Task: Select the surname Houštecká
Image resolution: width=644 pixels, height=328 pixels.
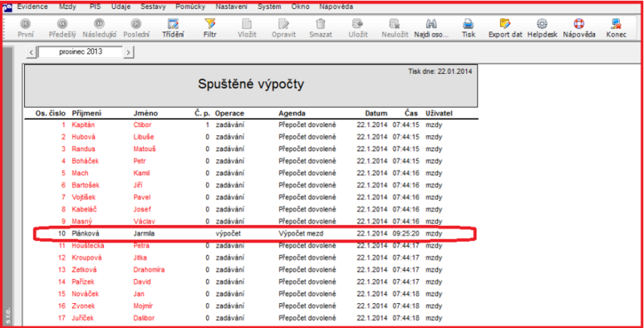Action: click(88, 245)
